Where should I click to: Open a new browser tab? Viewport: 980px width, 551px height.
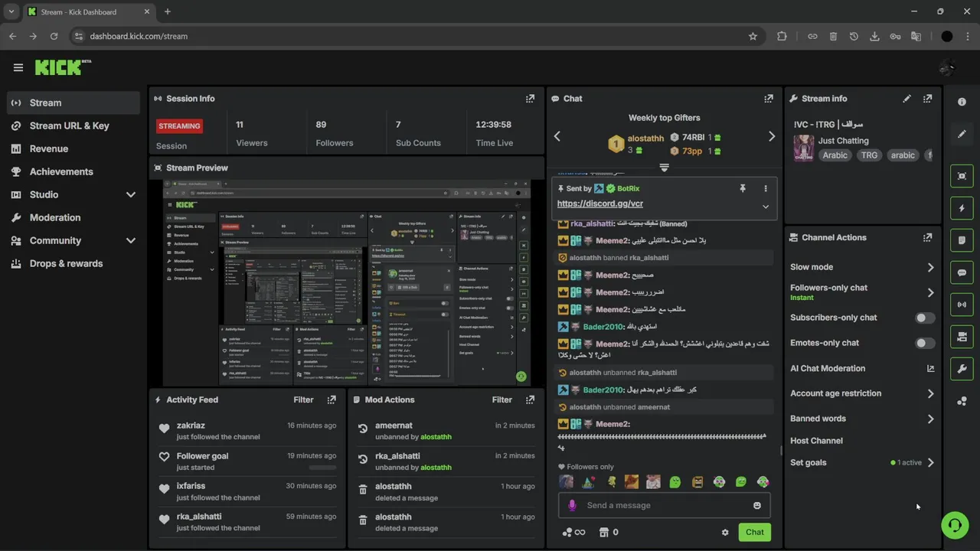click(168, 11)
